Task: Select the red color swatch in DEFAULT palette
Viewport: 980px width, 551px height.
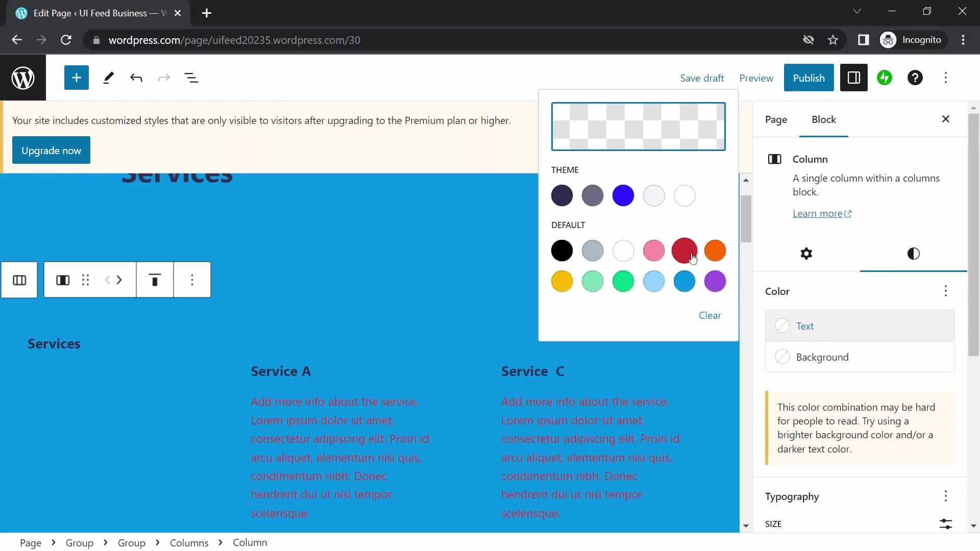Action: point(684,251)
